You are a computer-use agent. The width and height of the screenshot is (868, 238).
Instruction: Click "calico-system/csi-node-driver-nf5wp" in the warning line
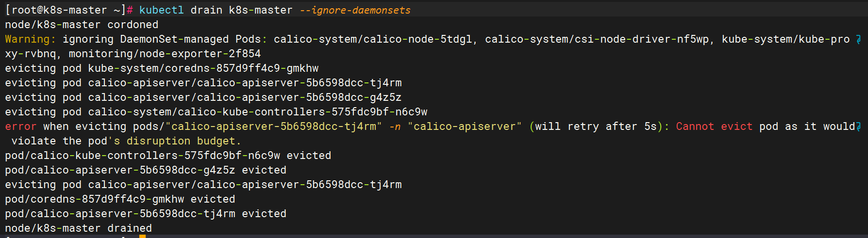point(597,39)
